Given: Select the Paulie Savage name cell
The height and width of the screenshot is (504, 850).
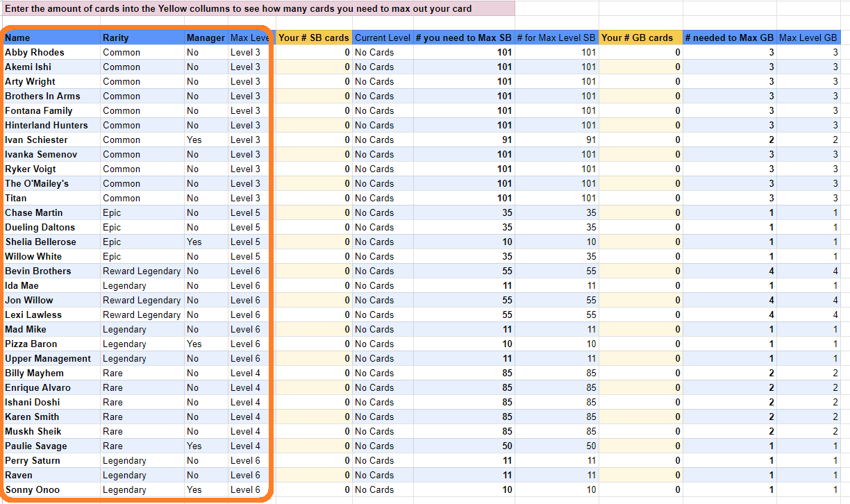Looking at the screenshot, I should coord(52,446).
